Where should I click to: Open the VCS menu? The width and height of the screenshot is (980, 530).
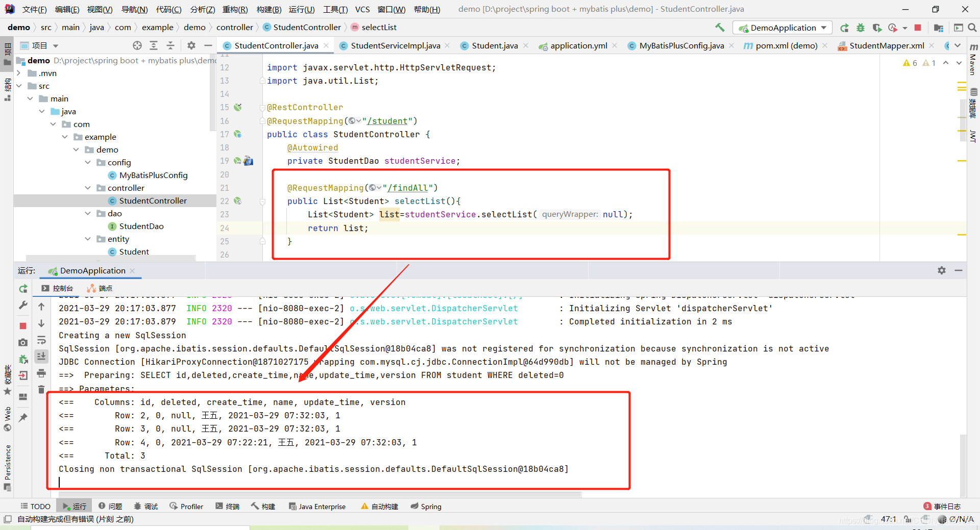point(362,9)
